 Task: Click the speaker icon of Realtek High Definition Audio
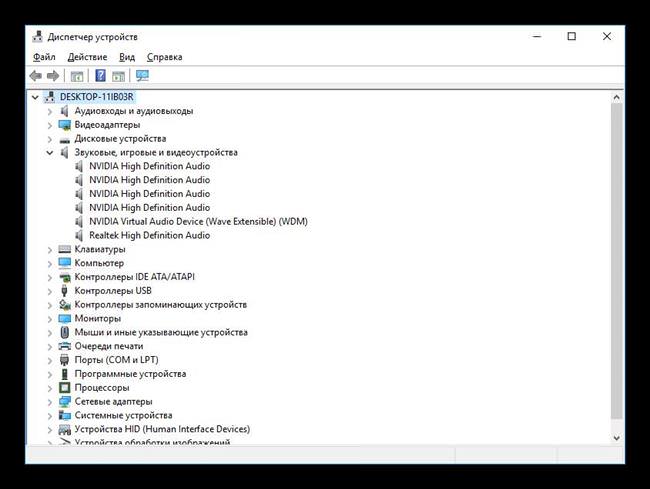point(79,235)
